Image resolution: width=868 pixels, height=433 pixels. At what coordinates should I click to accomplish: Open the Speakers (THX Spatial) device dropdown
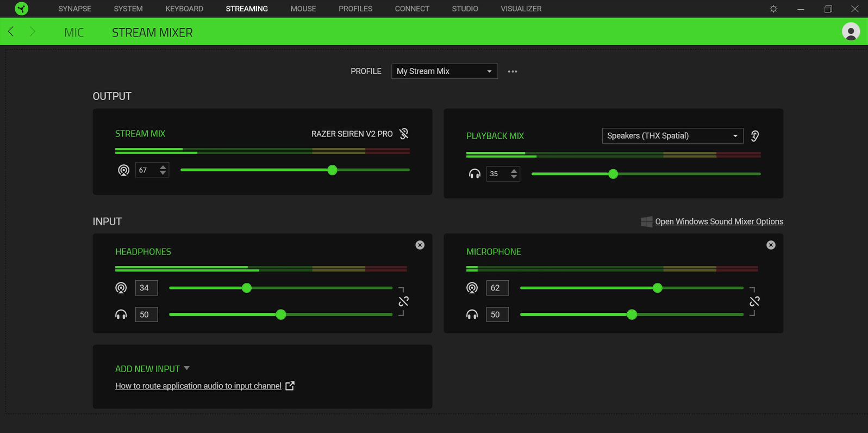(672, 136)
